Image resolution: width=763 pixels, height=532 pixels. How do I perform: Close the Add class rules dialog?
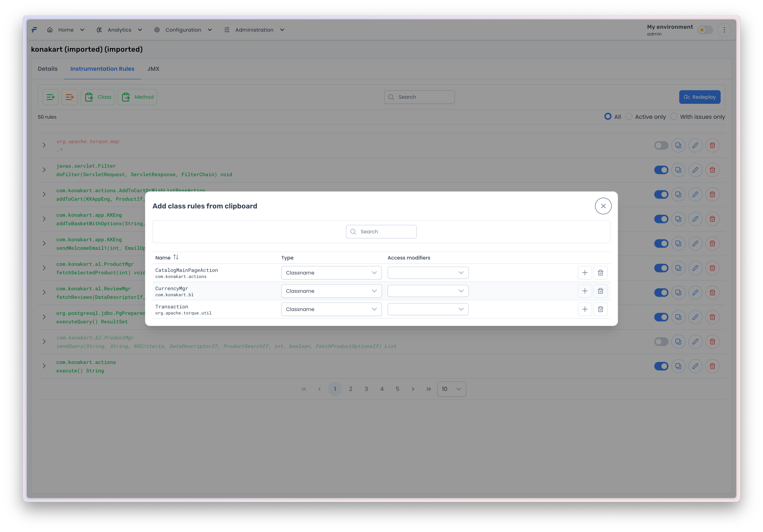[x=603, y=206]
